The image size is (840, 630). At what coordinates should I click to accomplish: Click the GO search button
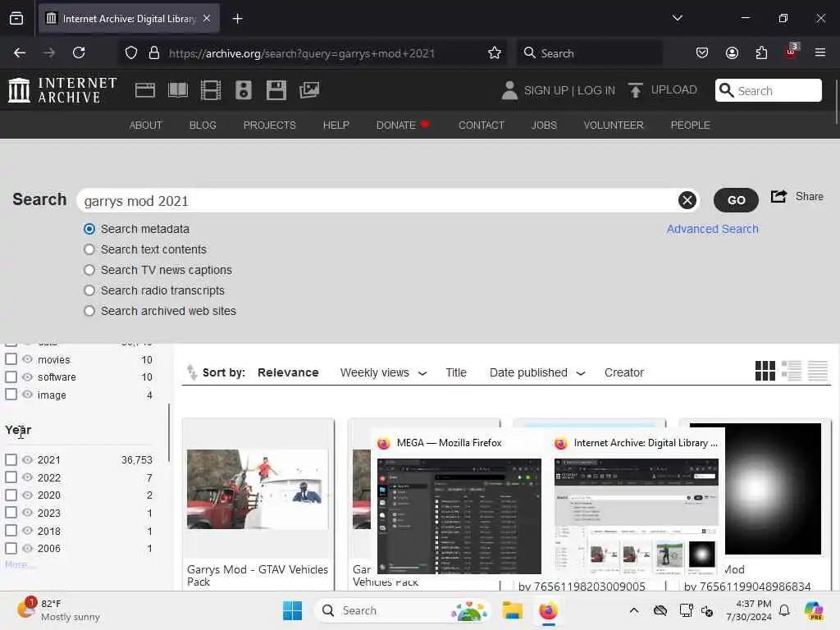tap(736, 200)
